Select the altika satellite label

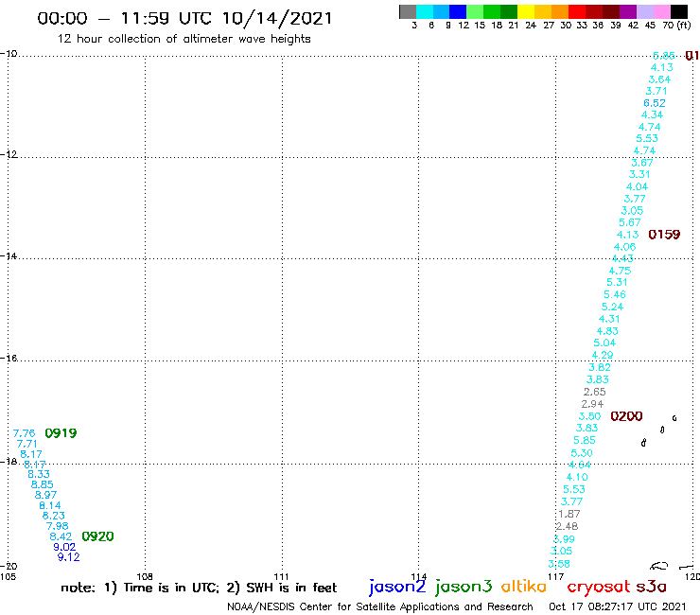click(524, 586)
